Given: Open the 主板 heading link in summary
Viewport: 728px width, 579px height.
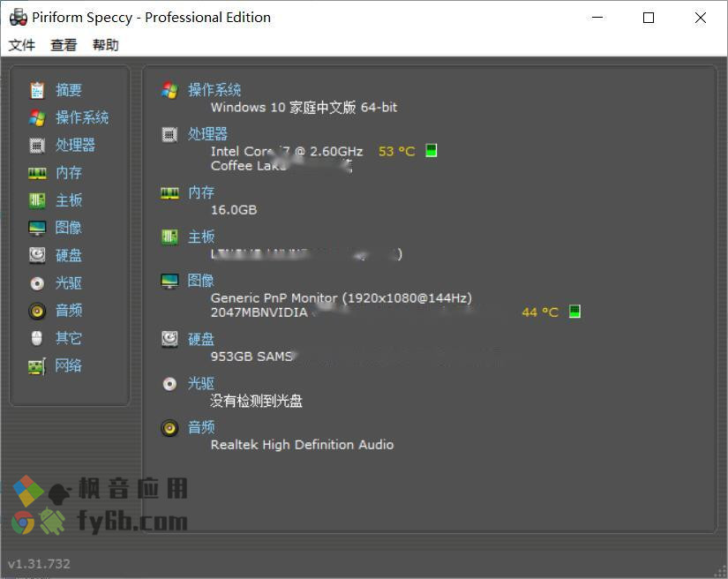Looking at the screenshot, I should click(201, 237).
